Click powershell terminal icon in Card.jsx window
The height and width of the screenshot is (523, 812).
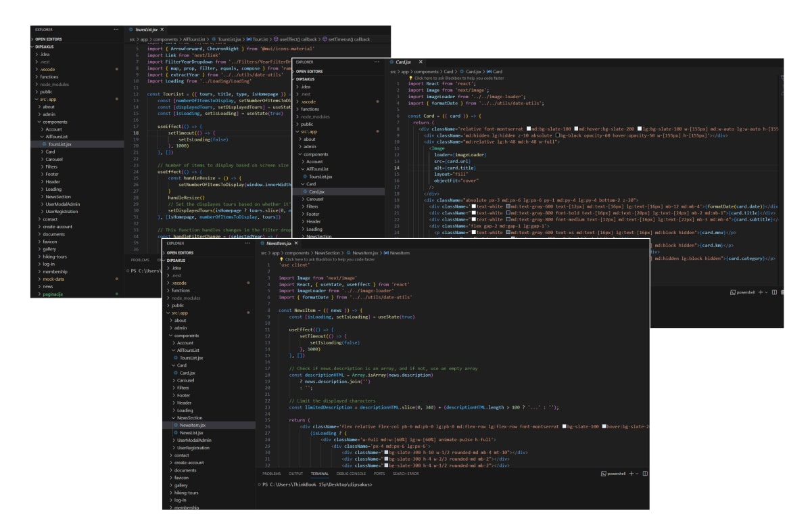click(734, 292)
